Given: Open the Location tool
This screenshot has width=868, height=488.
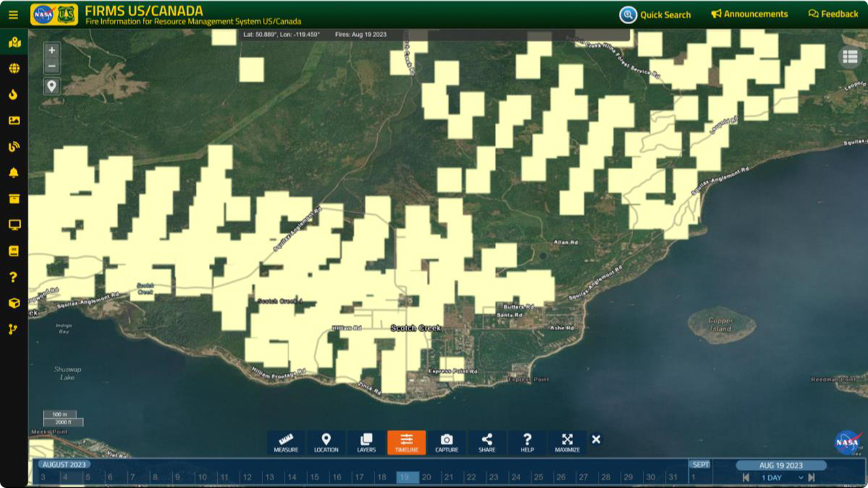Looking at the screenshot, I should [x=326, y=443].
